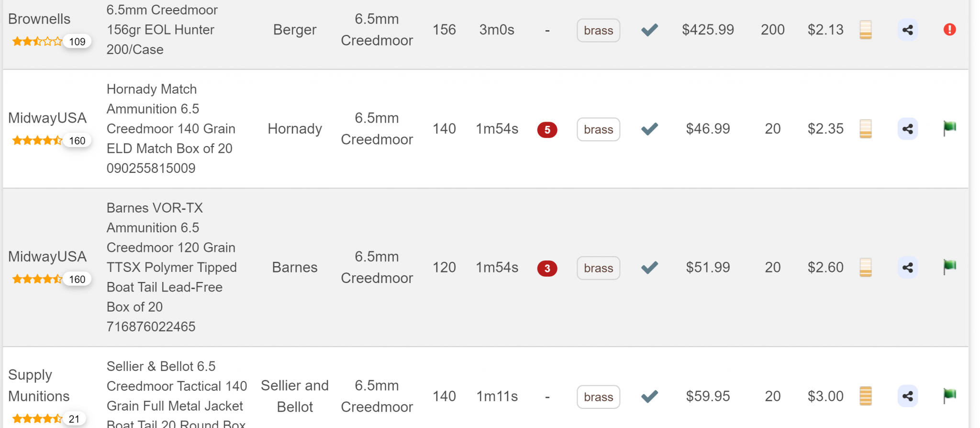980x428 pixels.
Task: Click the red badge showing 5
Action: point(547,130)
